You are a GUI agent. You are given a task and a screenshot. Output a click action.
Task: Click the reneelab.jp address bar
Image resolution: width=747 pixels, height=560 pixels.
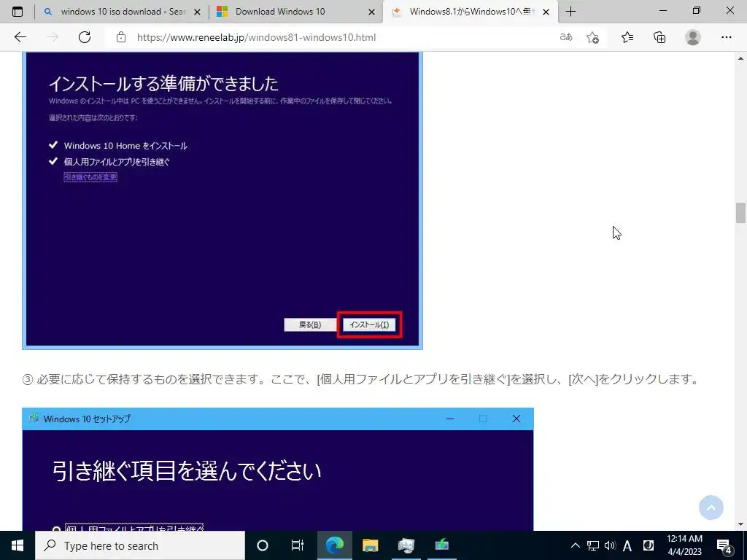pyautogui.click(x=256, y=37)
